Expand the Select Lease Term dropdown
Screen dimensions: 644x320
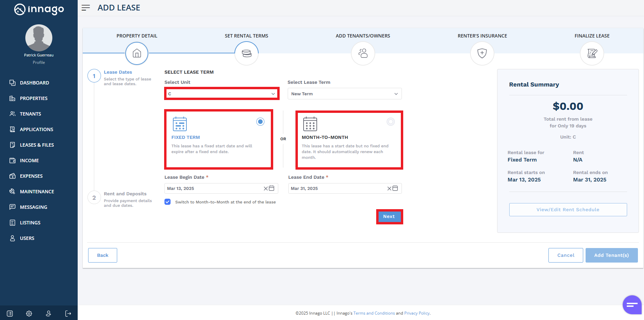tap(344, 94)
